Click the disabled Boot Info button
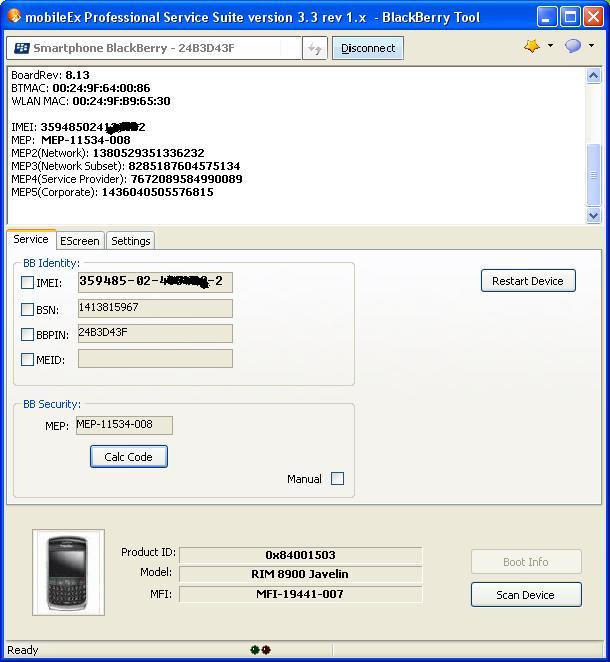The width and height of the screenshot is (610, 662). (x=526, y=562)
